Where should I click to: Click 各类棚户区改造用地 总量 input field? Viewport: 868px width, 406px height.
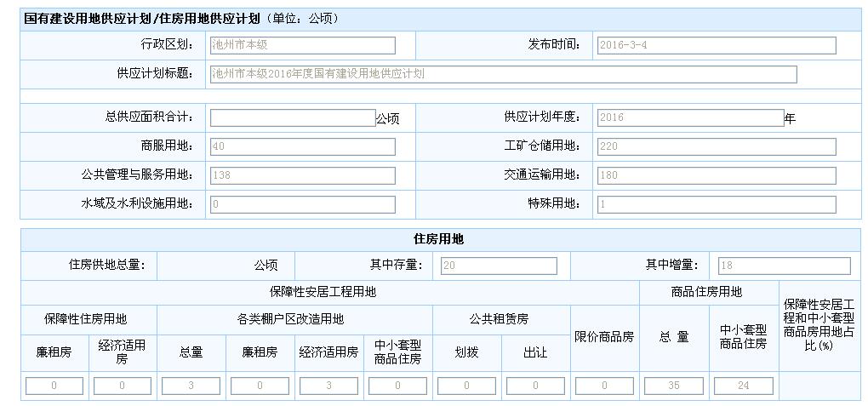coord(191,386)
